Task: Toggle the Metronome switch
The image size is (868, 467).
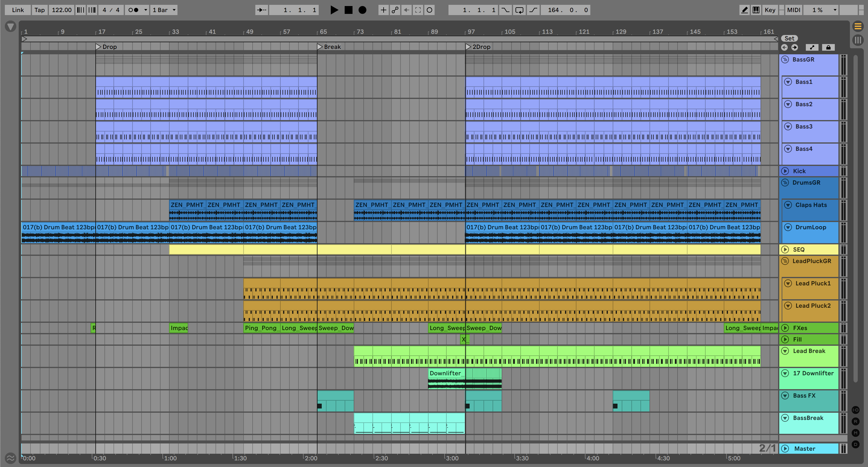Action: click(133, 10)
